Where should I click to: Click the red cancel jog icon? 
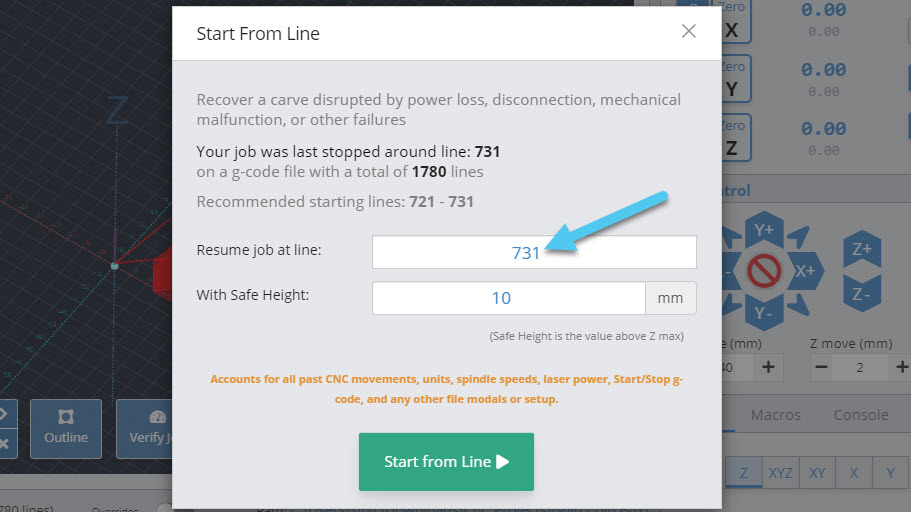point(763,271)
